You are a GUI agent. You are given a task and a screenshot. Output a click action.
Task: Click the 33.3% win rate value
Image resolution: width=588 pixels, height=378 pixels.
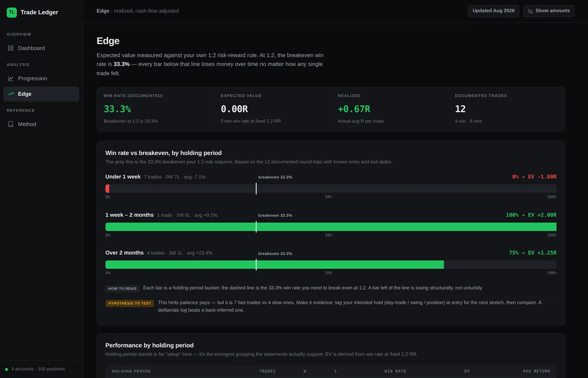[117, 109]
